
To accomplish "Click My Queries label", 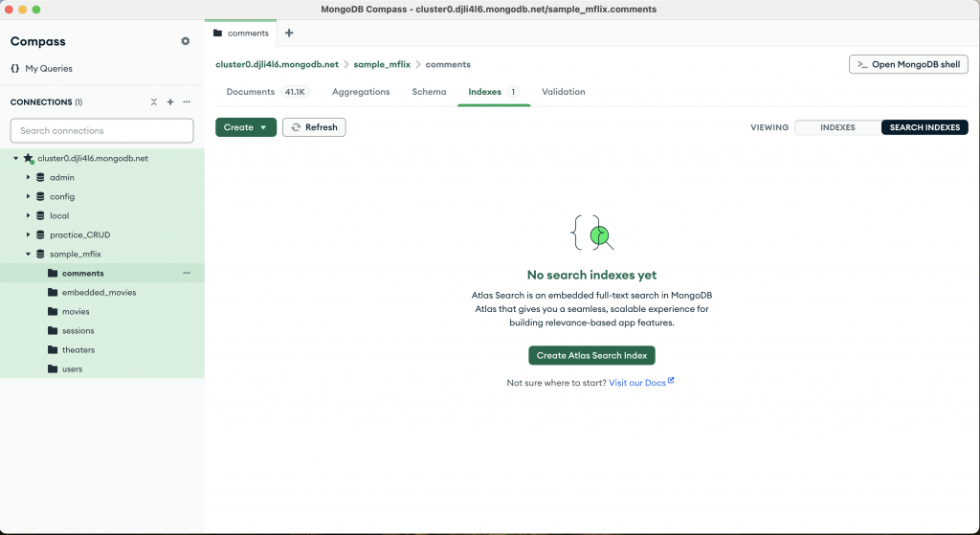I will (49, 69).
